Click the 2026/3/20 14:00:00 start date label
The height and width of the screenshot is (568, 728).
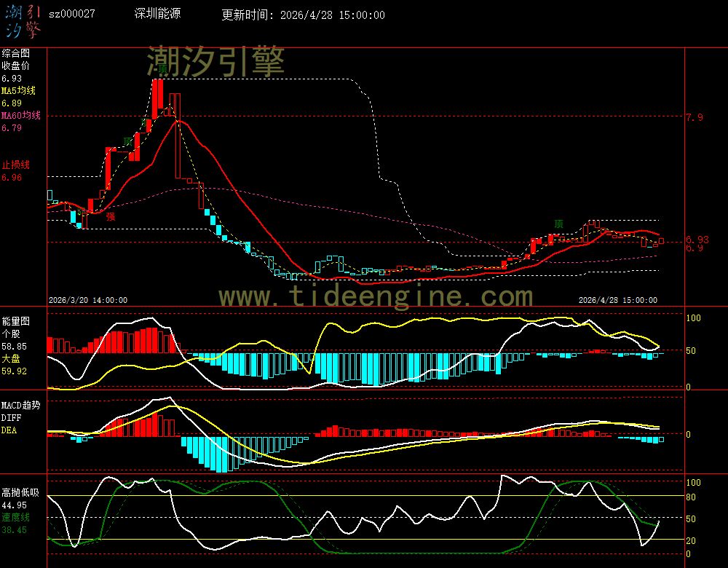[x=88, y=300]
